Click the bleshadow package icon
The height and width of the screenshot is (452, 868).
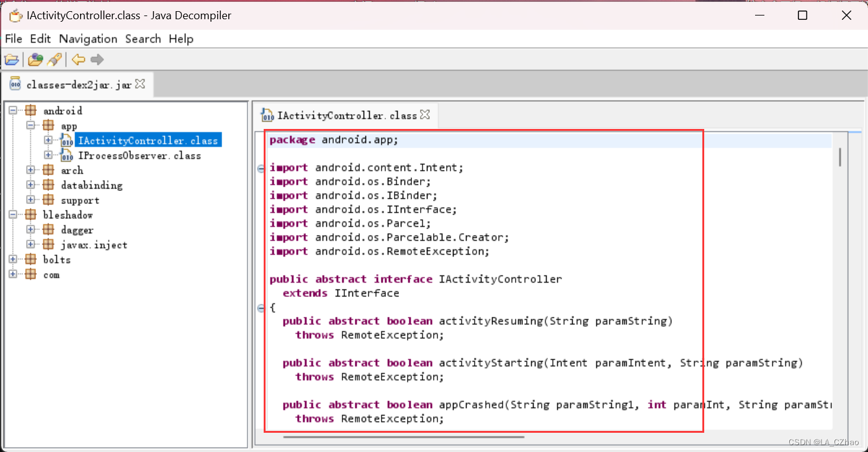point(30,215)
